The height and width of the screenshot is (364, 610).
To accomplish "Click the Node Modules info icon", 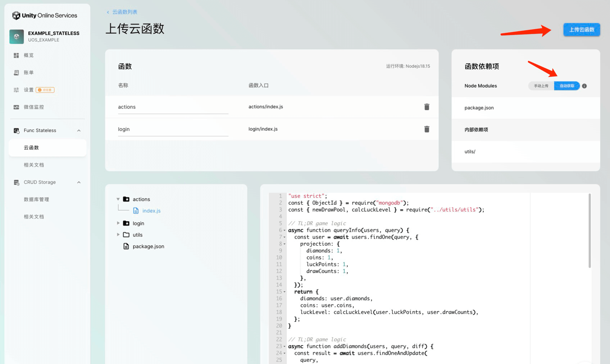I will (584, 86).
